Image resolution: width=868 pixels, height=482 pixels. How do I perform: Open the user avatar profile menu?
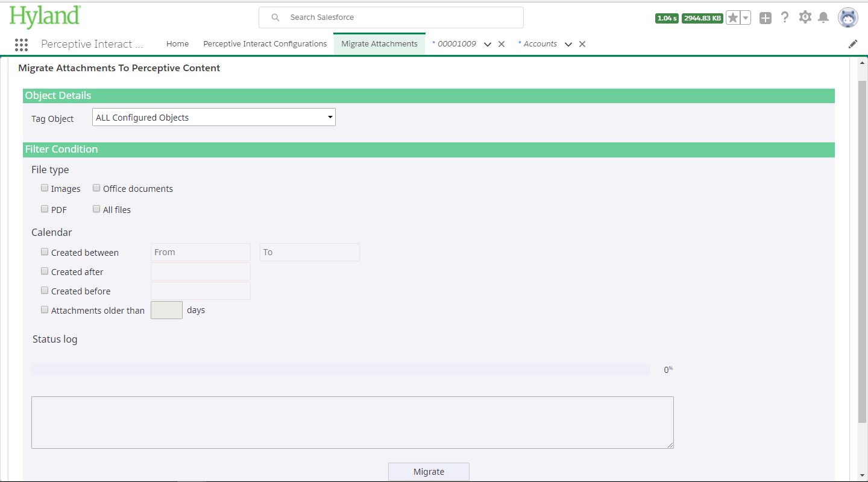848,17
